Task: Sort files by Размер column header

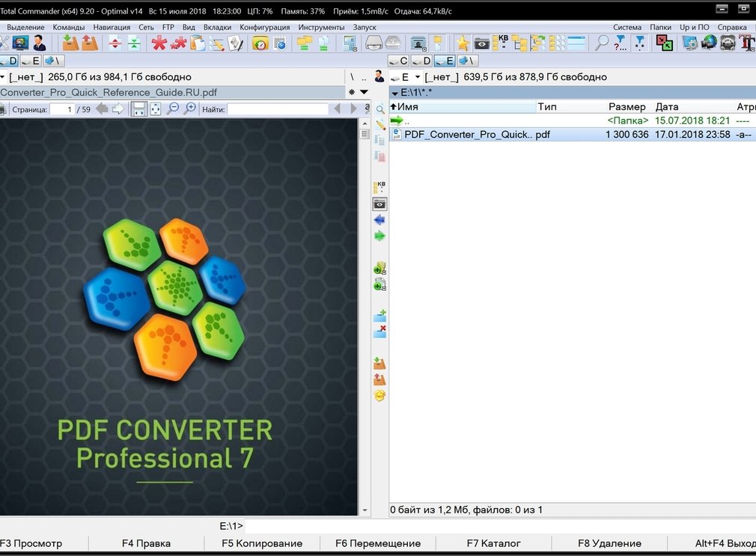Action: 627,106
